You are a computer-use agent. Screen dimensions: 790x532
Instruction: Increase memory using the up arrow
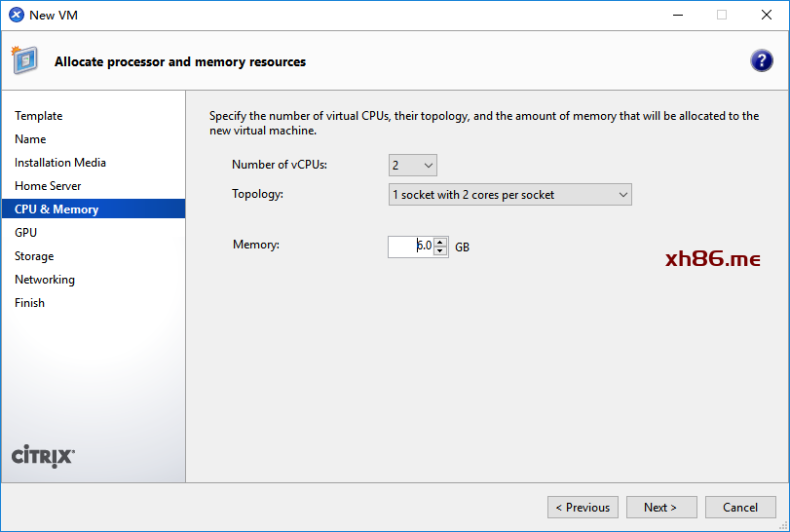click(x=440, y=242)
